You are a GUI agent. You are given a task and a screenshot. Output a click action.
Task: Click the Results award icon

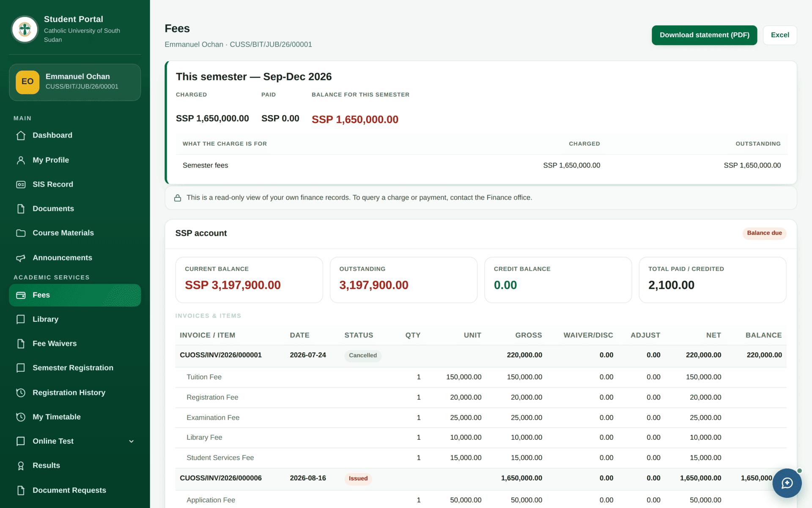(x=21, y=466)
